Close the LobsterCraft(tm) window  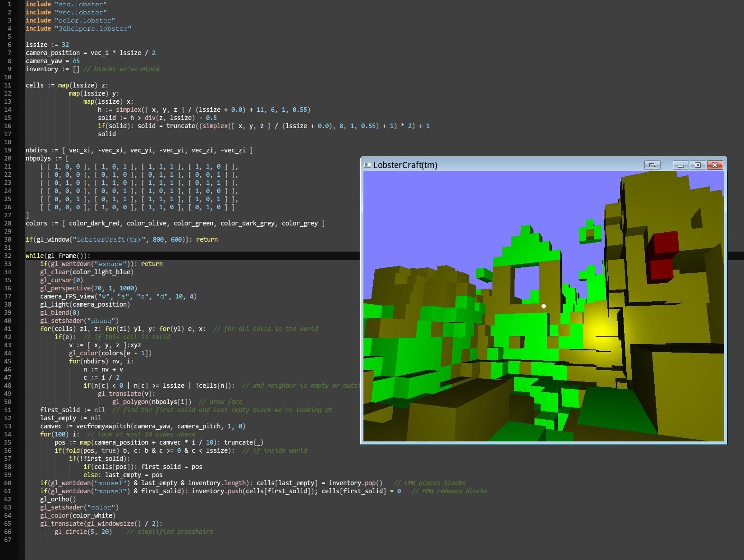point(715,165)
